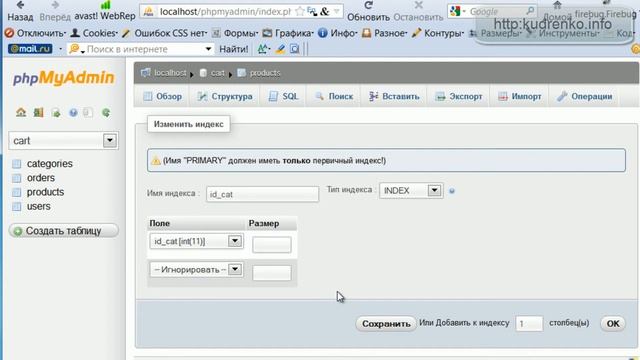Click the products breadcrumb link

click(x=265, y=73)
